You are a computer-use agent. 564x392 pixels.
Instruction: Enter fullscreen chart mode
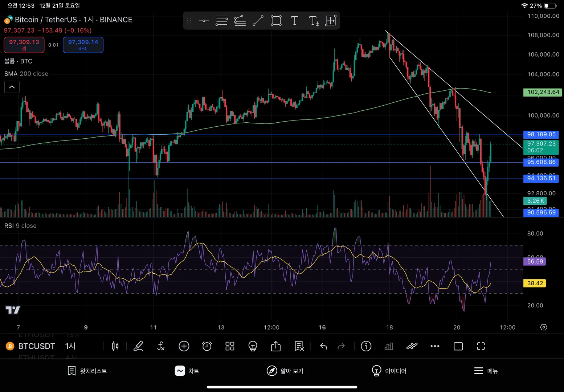click(481, 346)
